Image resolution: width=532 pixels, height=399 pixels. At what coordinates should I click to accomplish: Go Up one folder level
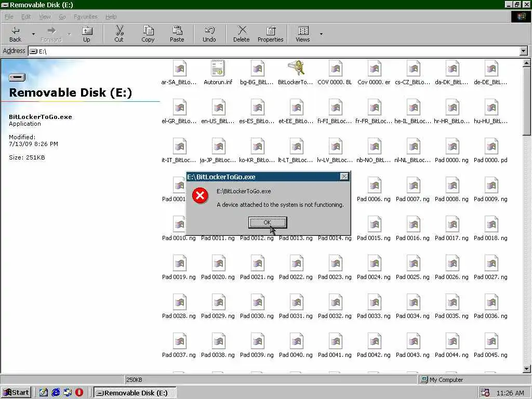tap(87, 34)
